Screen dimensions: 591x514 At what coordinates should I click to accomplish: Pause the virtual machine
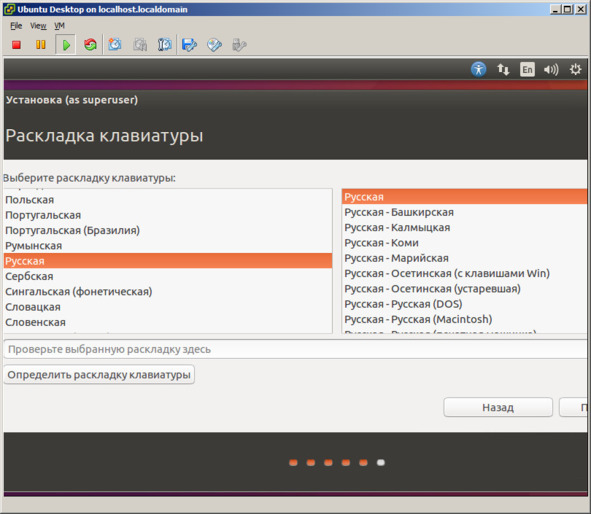[x=41, y=45]
